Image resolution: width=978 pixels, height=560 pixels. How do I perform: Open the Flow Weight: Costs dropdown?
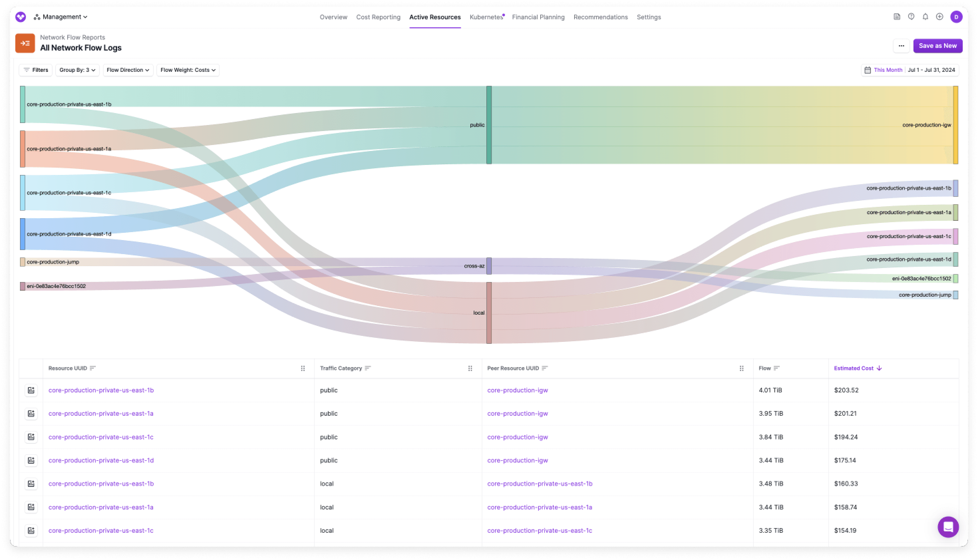pyautogui.click(x=188, y=70)
